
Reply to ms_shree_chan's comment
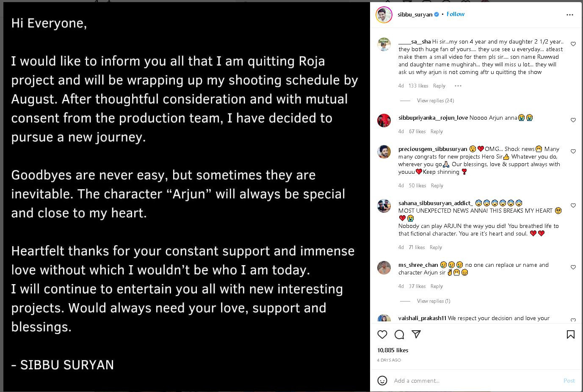[437, 286]
